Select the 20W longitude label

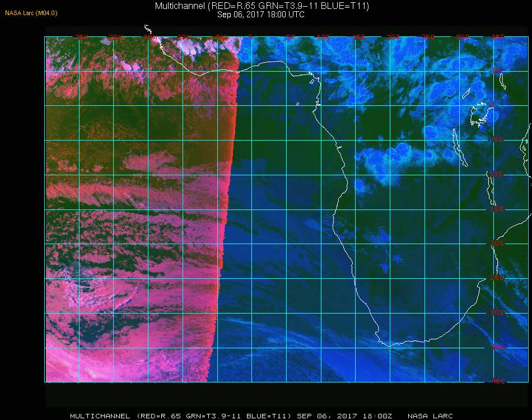click(116, 36)
